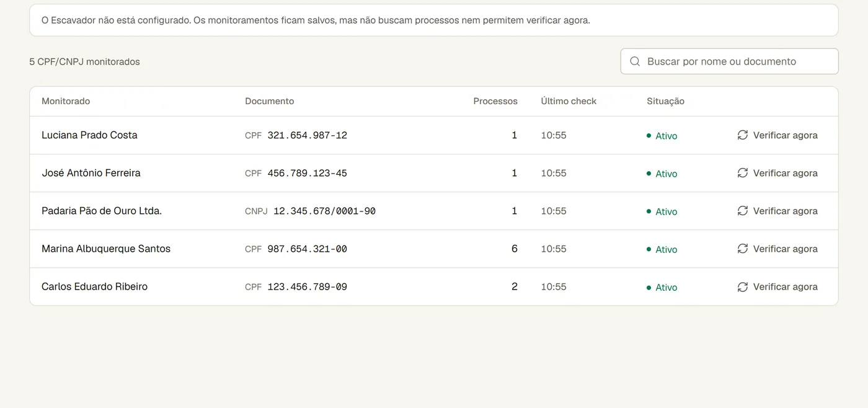Screen dimensions: 868x408
Task: Click process count 1 for Luciana Prado Costa
Action: click(x=514, y=135)
